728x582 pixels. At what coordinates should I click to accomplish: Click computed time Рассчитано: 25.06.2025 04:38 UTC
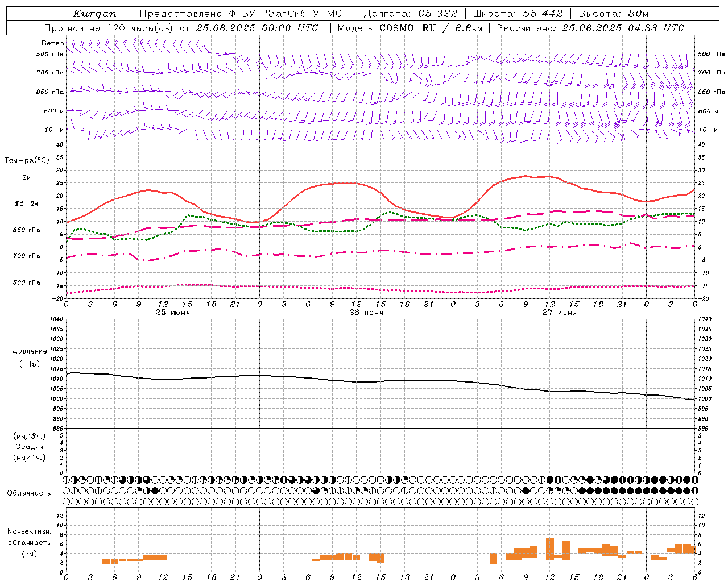[x=590, y=28]
